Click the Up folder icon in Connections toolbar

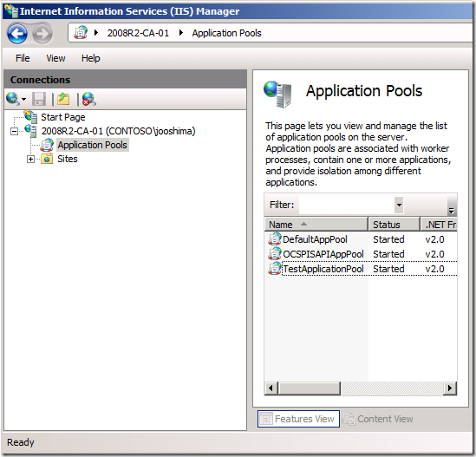coord(63,99)
